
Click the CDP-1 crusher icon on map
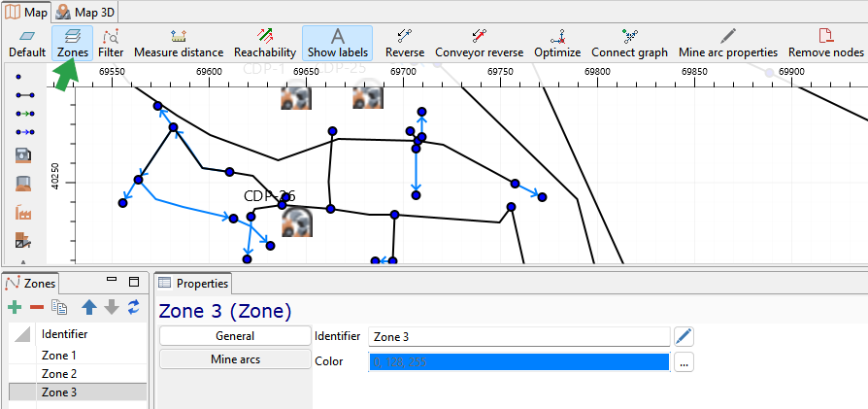pos(296,95)
